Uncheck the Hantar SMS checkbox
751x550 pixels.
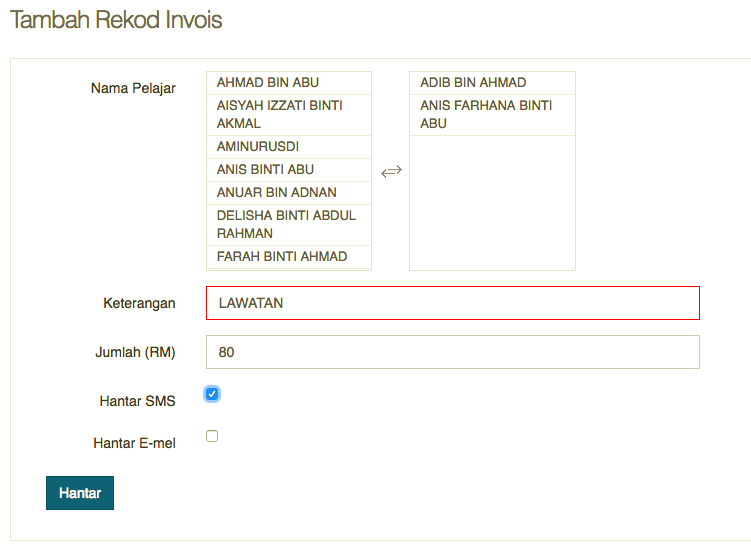pos(212,394)
